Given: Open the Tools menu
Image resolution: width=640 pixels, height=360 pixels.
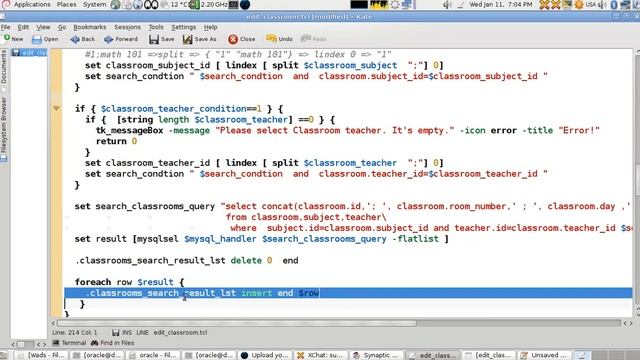Looking at the screenshot, I should pos(156,27).
